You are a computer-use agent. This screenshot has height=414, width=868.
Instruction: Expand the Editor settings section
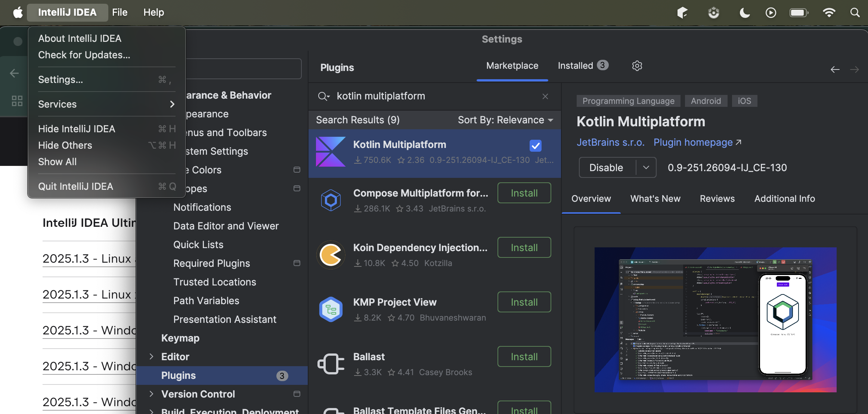coord(151,356)
